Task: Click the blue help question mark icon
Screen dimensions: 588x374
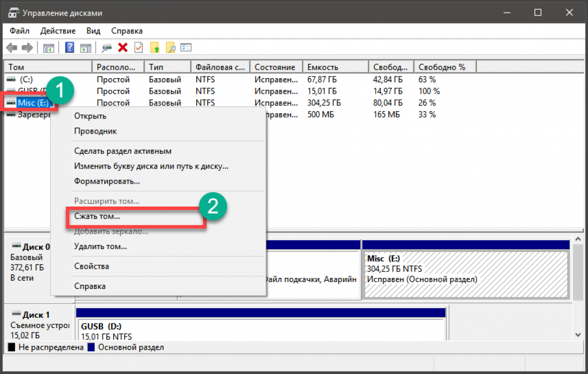Action: coord(70,48)
